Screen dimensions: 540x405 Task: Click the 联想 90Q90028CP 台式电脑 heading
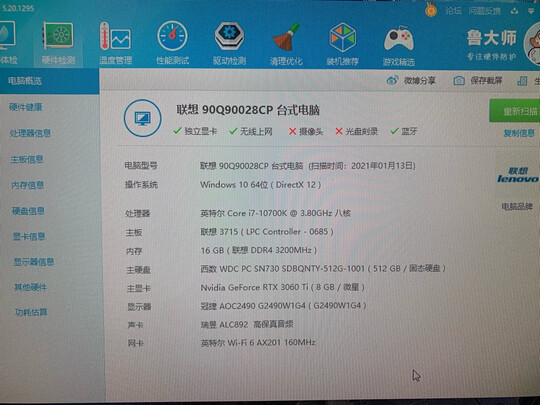[248, 110]
